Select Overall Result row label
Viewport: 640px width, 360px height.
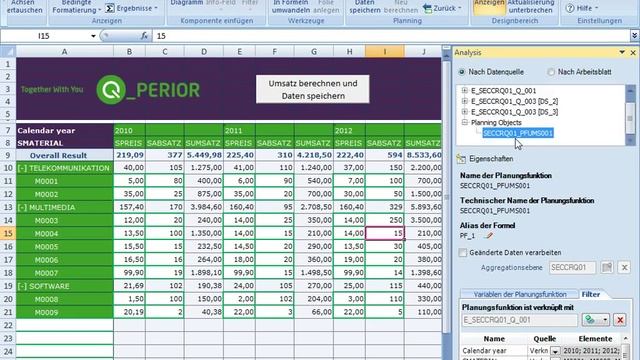point(64,155)
